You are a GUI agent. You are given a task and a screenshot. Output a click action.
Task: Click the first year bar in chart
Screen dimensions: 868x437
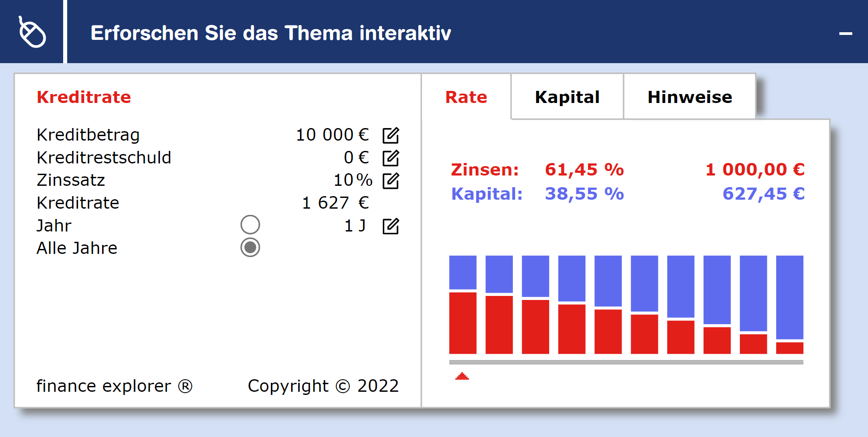pos(463,304)
